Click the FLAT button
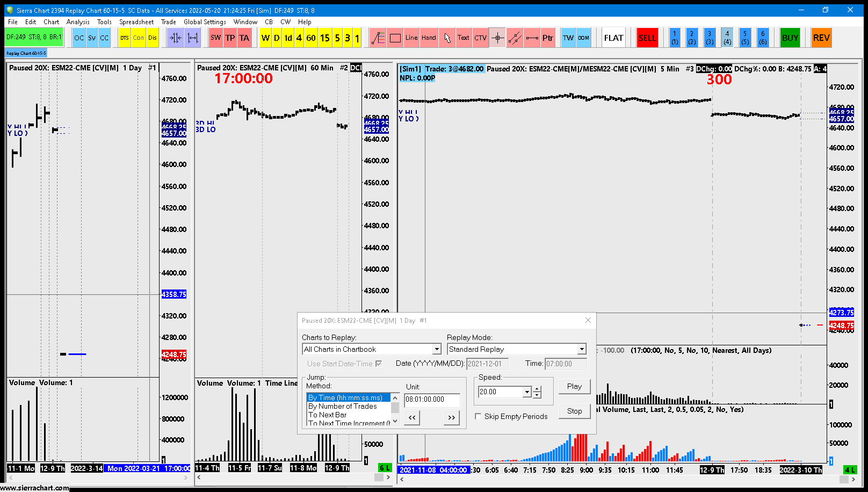This screenshot has height=492, width=868. [x=613, y=38]
